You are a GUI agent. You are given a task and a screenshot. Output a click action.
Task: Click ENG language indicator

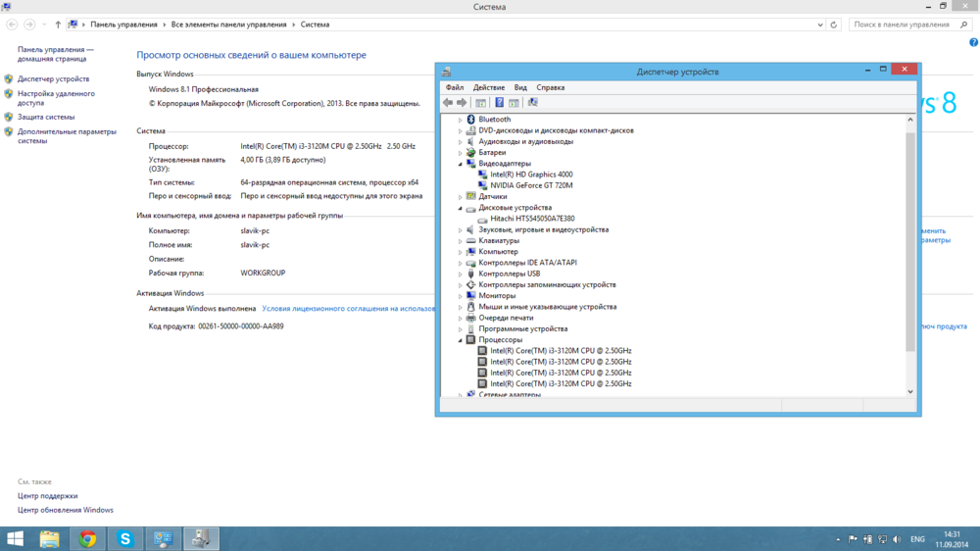917,539
